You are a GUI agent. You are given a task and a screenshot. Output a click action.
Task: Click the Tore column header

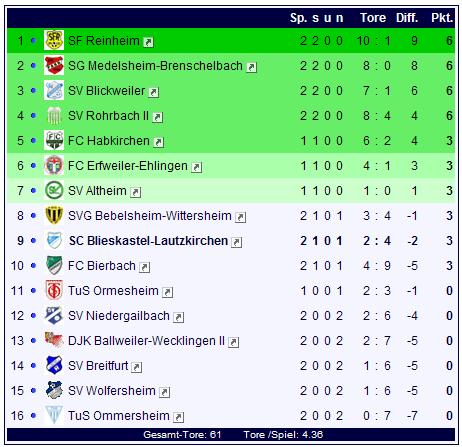(373, 18)
